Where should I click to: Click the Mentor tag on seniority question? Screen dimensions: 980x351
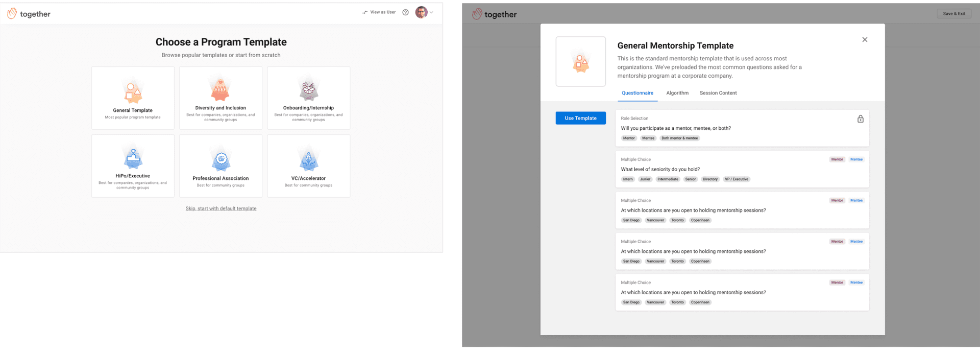[x=837, y=159]
